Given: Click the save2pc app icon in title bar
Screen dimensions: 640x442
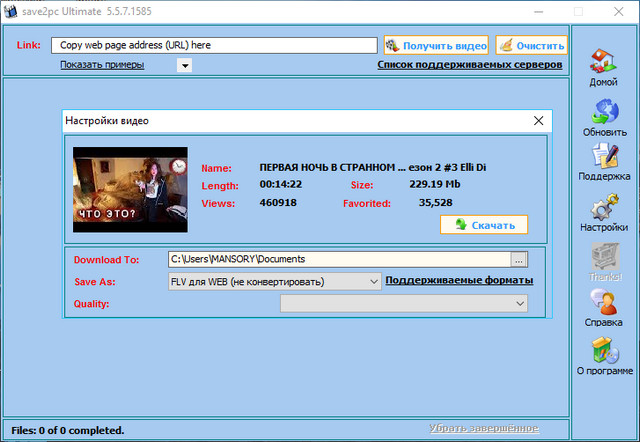Looking at the screenshot, I should [x=11, y=11].
